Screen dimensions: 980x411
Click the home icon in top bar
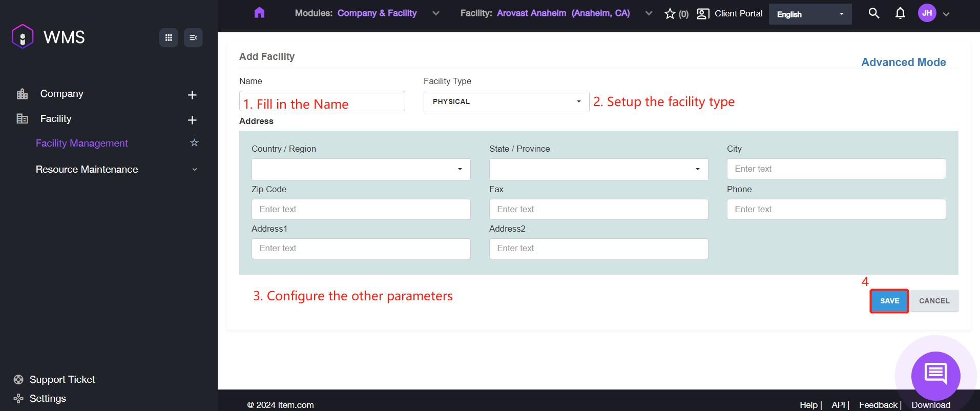[259, 13]
